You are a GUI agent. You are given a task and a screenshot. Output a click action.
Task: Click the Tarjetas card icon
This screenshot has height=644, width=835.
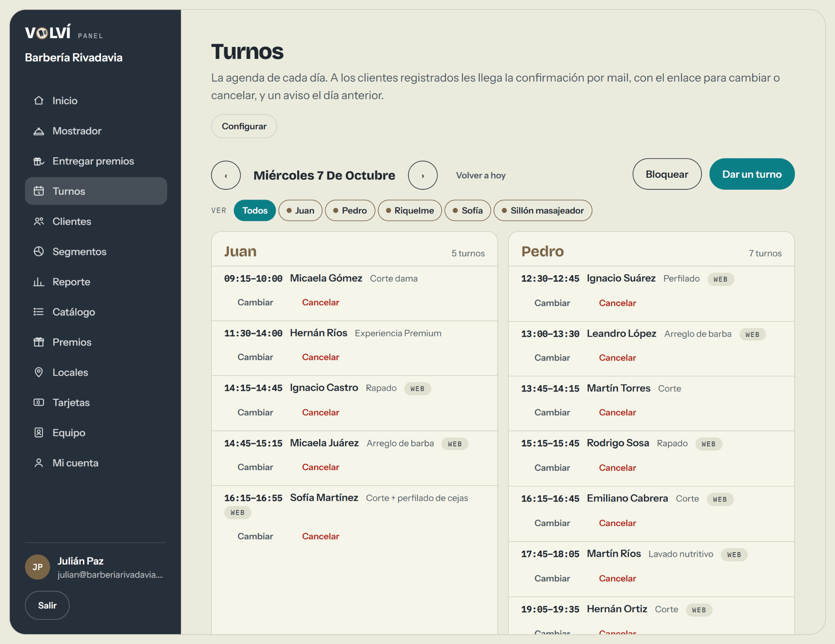coord(39,402)
